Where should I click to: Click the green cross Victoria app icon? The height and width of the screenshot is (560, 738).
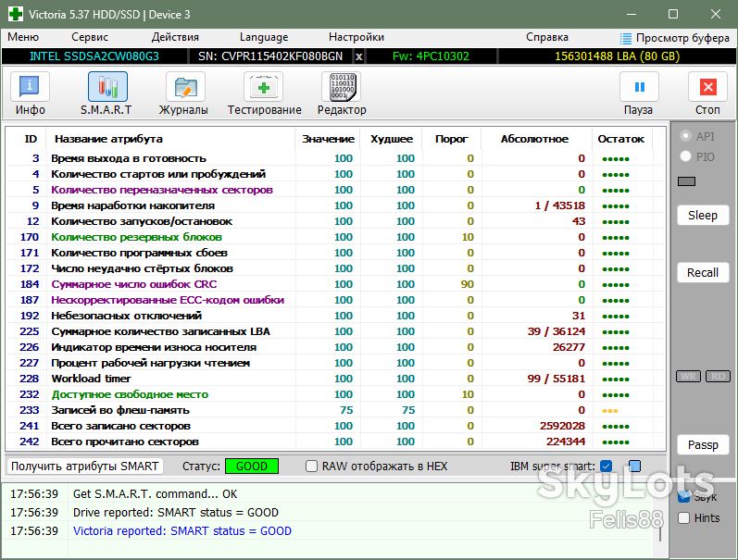15,14
